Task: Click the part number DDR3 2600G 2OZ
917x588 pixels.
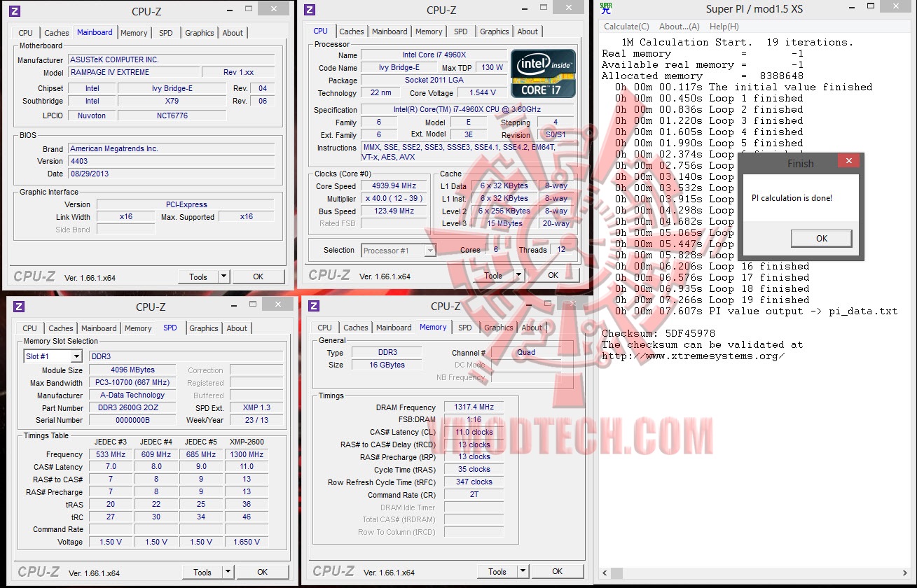Action: click(133, 408)
